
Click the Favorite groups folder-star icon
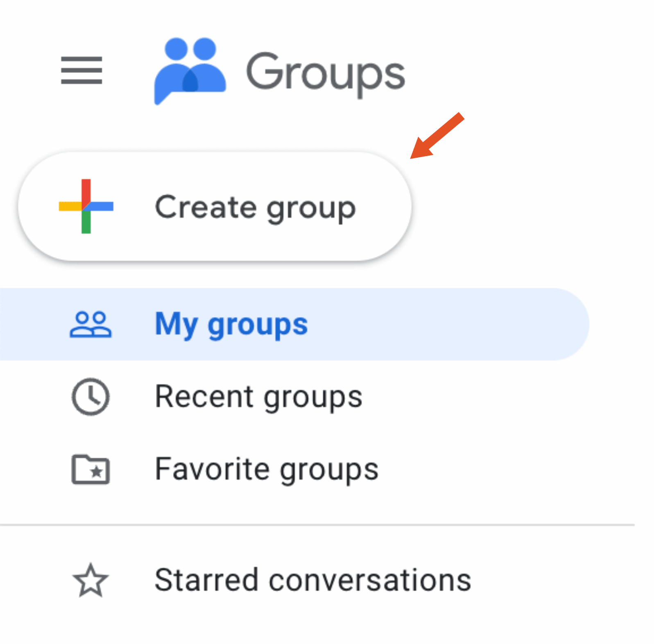point(91,469)
